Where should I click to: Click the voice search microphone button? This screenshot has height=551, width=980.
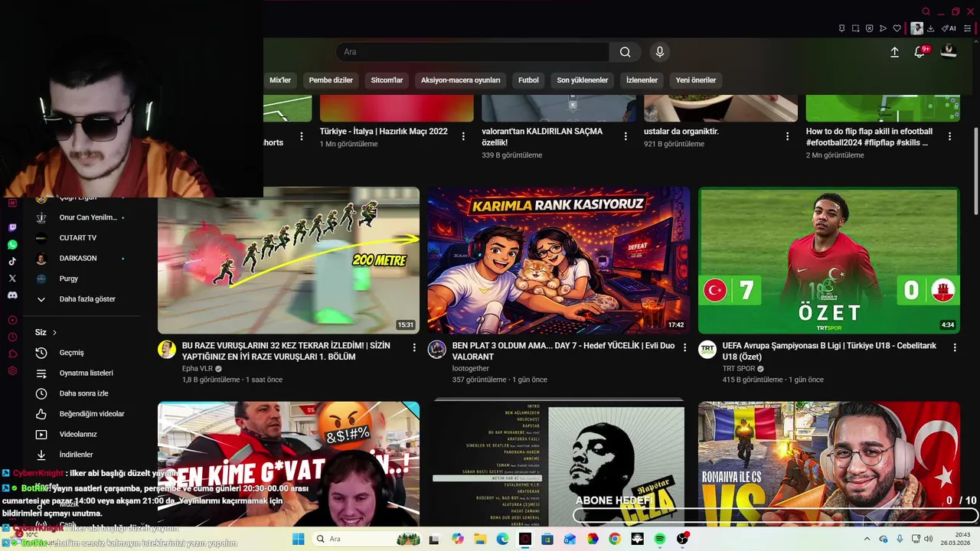[x=660, y=52]
